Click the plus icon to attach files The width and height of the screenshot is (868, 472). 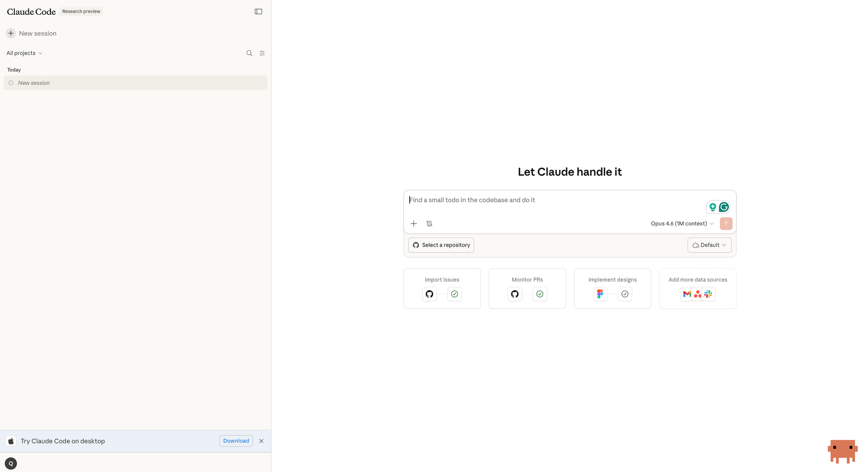point(414,224)
